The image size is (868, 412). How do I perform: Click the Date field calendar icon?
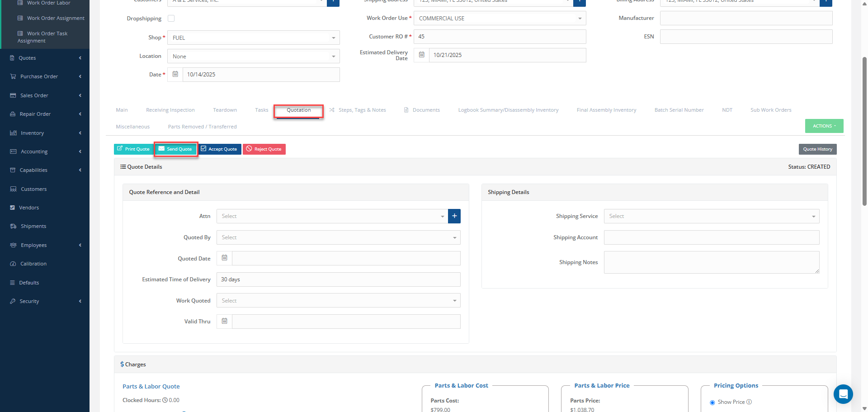(x=175, y=75)
